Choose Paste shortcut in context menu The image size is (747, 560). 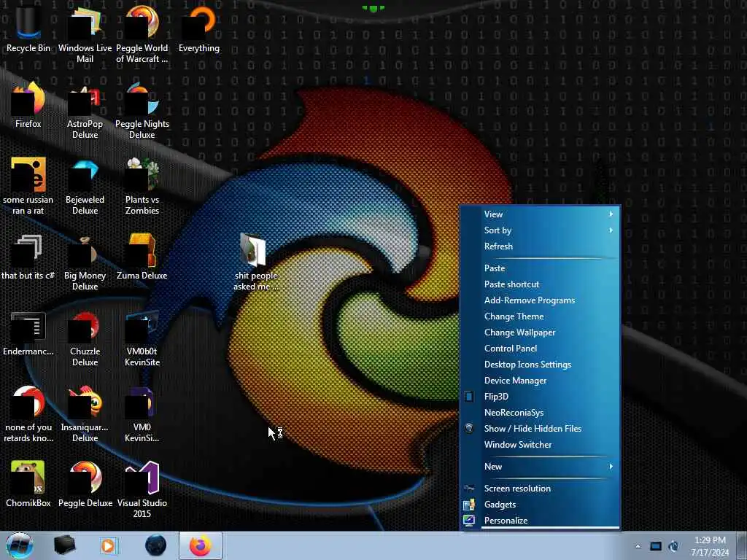coord(541,284)
